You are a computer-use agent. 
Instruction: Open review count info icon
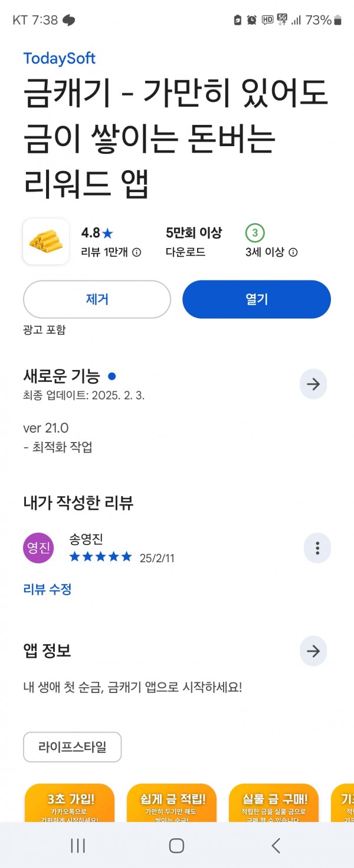coord(137,252)
